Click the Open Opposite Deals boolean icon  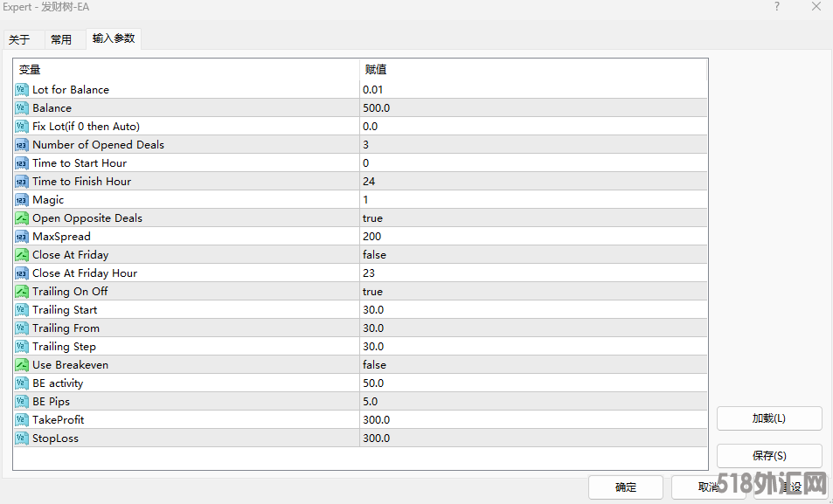[22, 218]
